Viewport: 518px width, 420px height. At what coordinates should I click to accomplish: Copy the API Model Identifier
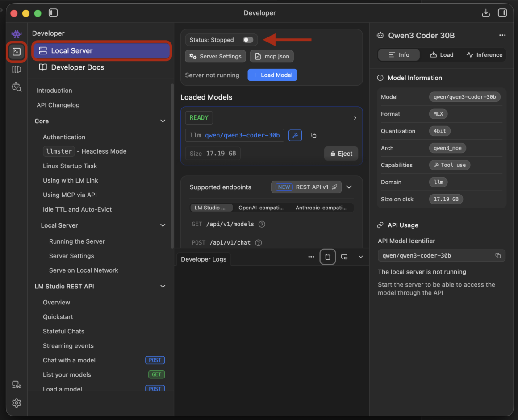(498, 256)
